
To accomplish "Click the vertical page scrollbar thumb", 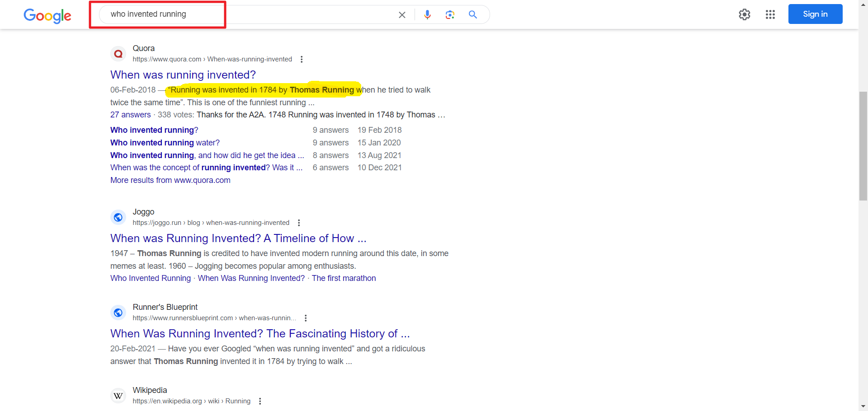I will coord(863,145).
